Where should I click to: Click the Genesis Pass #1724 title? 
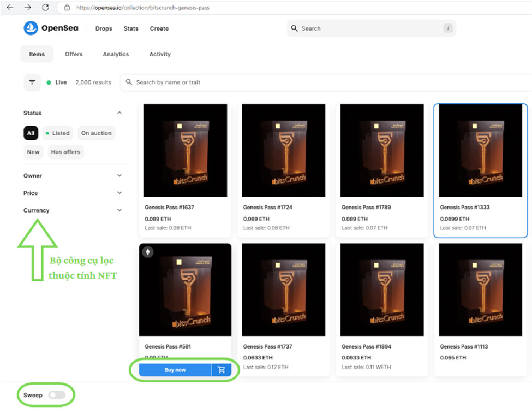point(268,207)
